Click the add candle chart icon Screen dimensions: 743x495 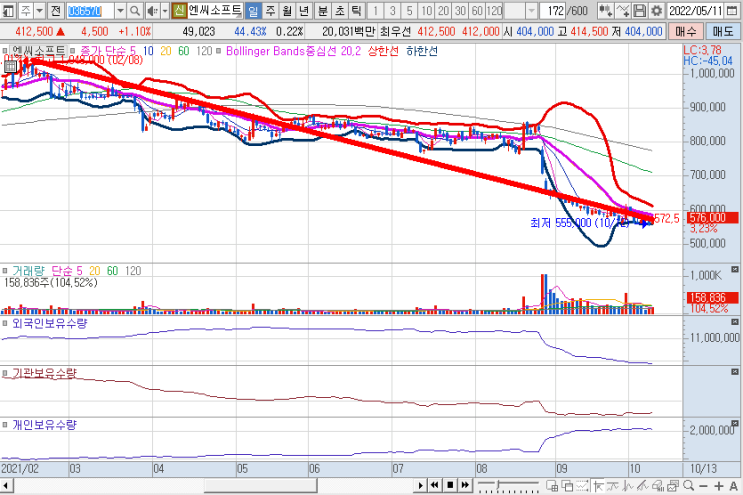point(605,10)
